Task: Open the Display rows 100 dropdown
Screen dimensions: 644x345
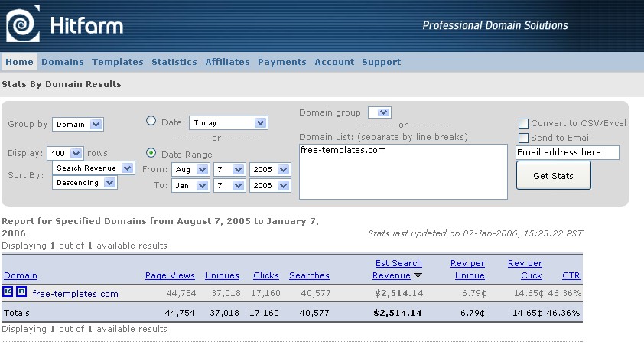Action: (x=65, y=153)
